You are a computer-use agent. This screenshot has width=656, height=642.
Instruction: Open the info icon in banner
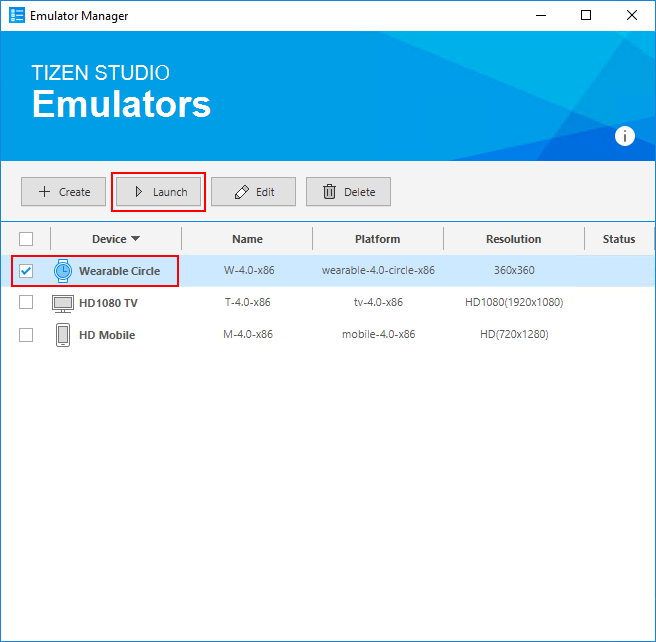(x=625, y=136)
